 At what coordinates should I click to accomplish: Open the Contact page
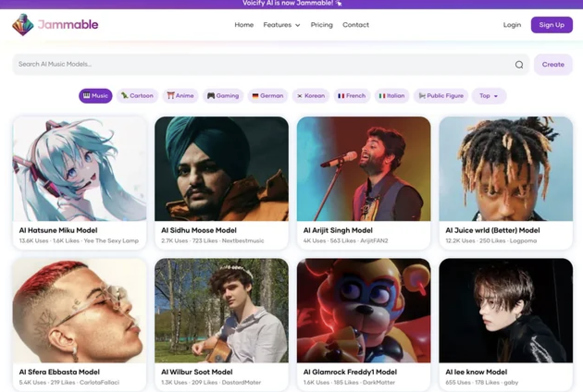pos(356,25)
